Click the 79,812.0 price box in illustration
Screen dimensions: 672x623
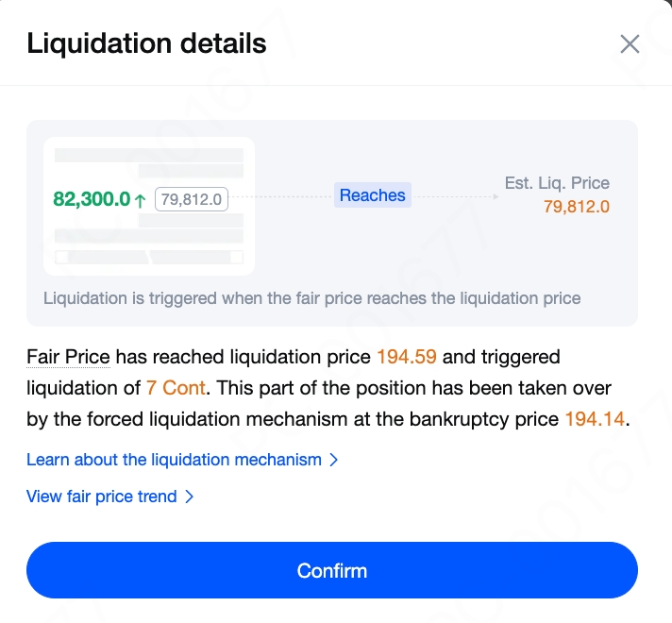pyautogui.click(x=192, y=199)
